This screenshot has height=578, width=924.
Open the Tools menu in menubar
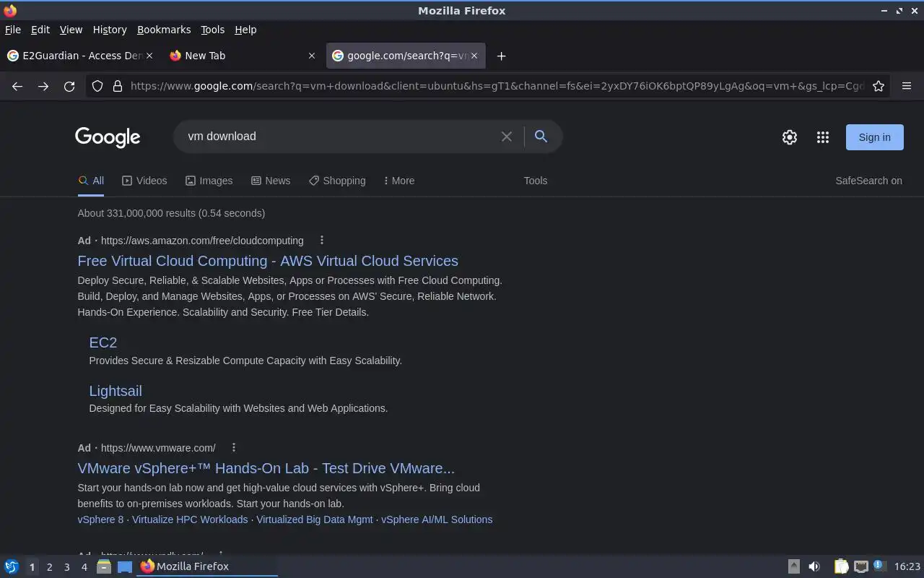point(212,30)
